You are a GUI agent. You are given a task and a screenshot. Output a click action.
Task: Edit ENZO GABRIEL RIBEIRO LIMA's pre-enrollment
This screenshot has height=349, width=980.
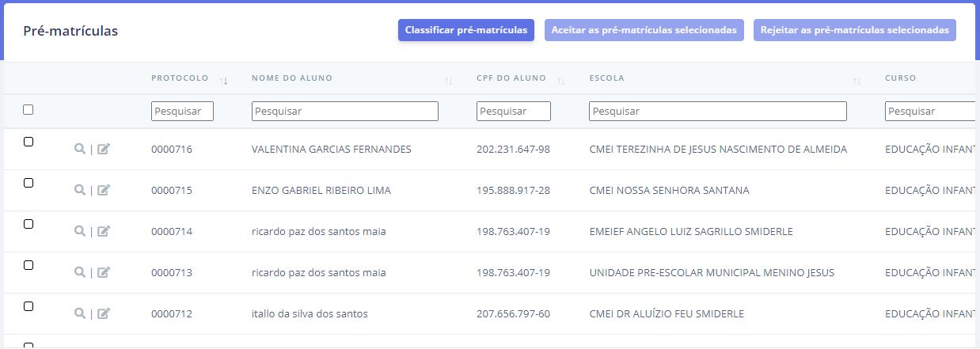click(x=104, y=190)
